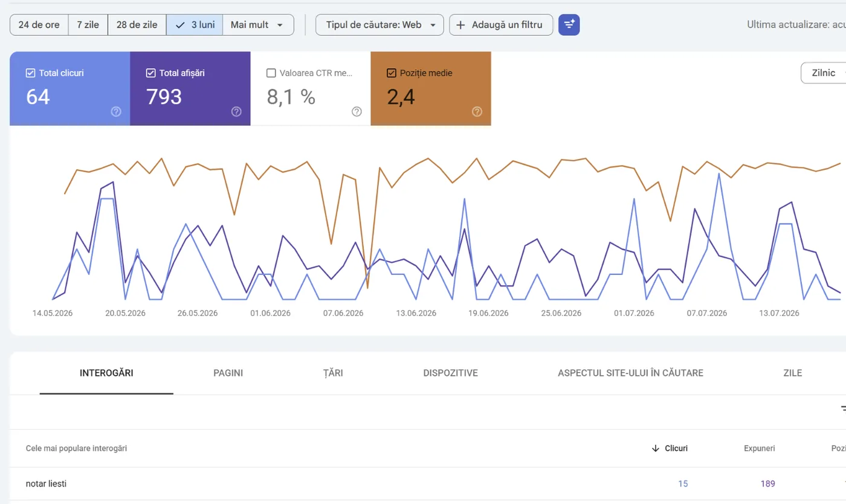Click the 13.07.2026 chart date label
Viewport: 846px width, 504px height.
pyautogui.click(x=779, y=313)
